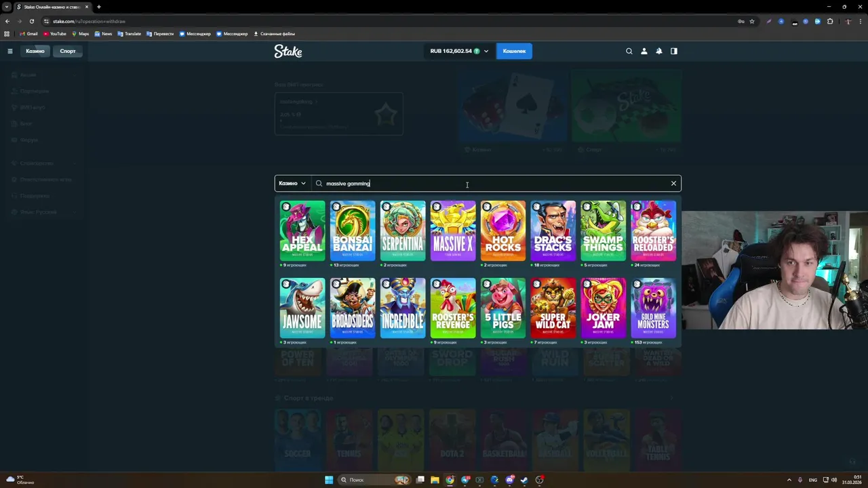Open the Maps bookmark
The height and width of the screenshot is (488, 868).
click(80, 33)
